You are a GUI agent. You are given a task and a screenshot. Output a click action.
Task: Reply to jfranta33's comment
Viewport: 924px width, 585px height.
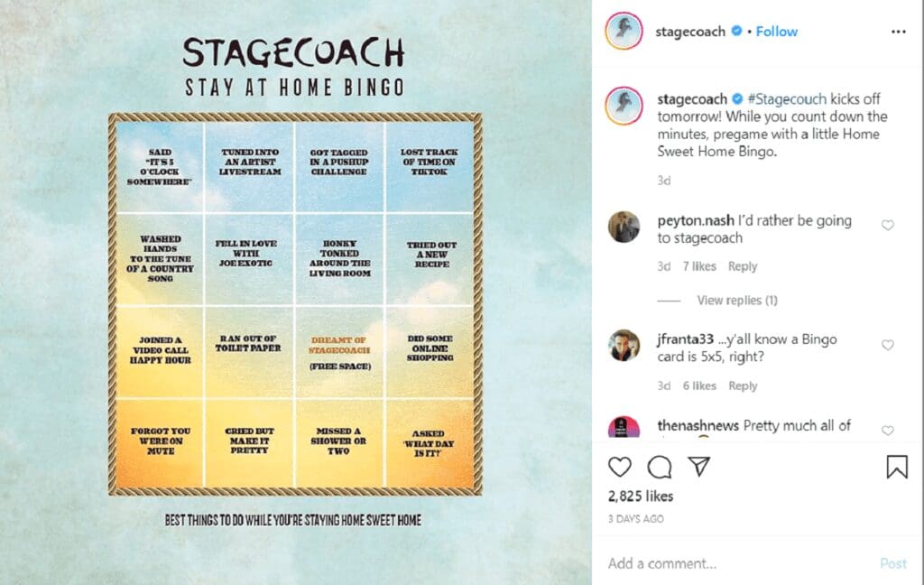click(744, 385)
